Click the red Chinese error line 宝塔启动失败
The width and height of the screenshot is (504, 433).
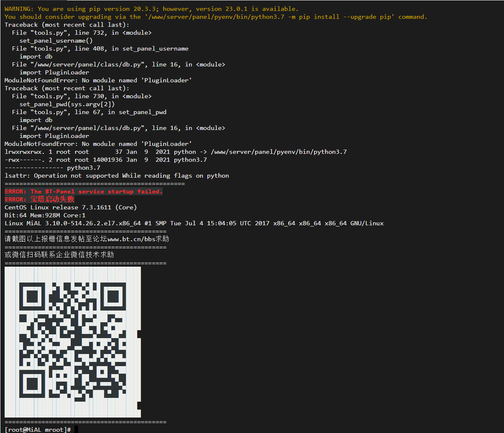click(39, 199)
